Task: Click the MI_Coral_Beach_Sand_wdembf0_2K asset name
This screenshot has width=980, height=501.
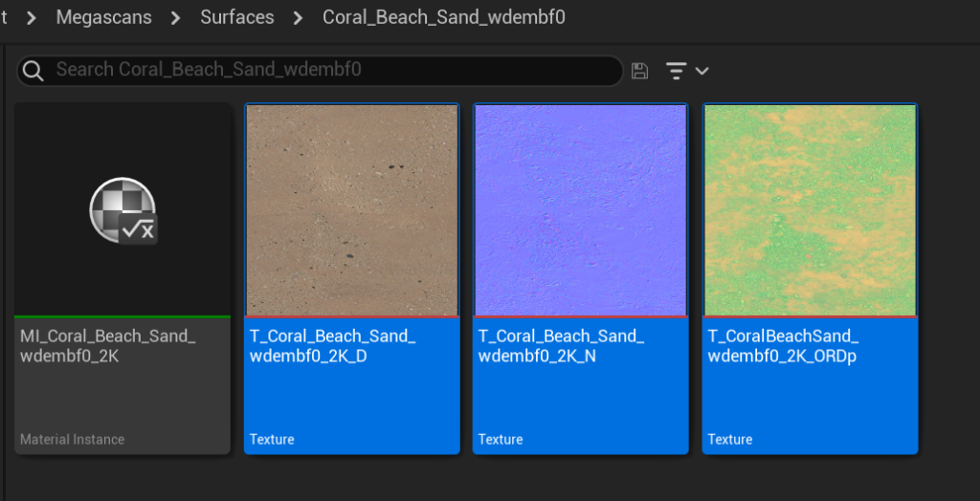Action: click(x=108, y=346)
